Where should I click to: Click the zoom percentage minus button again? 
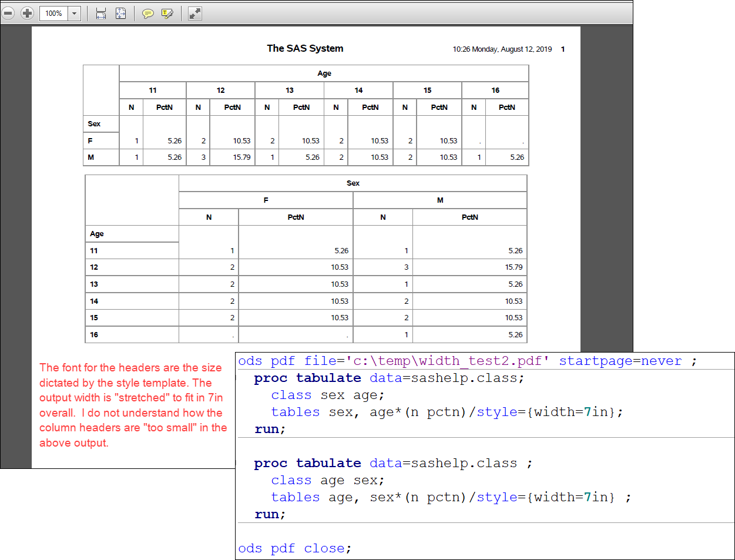click(8, 13)
